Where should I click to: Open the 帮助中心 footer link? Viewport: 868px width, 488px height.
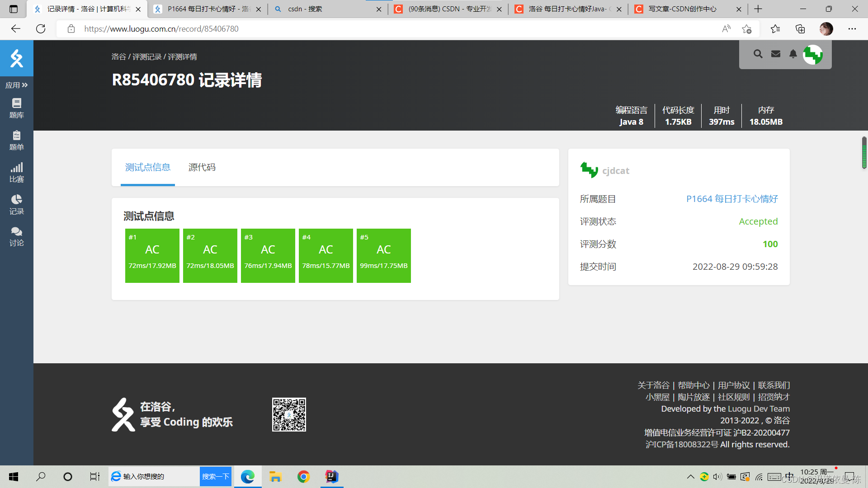click(x=694, y=385)
